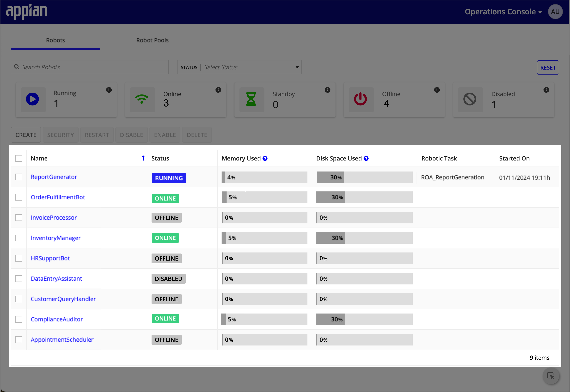Click the search magnifier icon
Image resolution: width=570 pixels, height=392 pixels.
17,67
